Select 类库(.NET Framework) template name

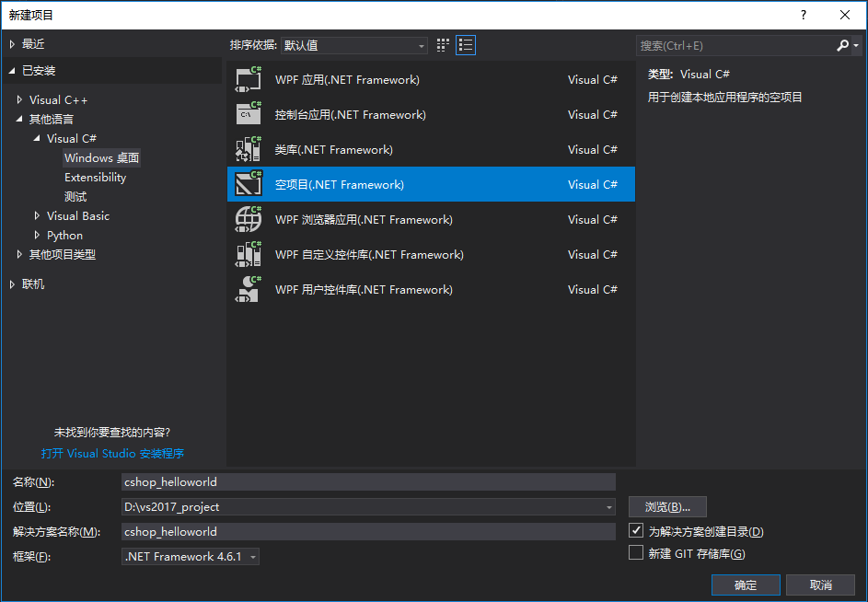[x=334, y=149]
